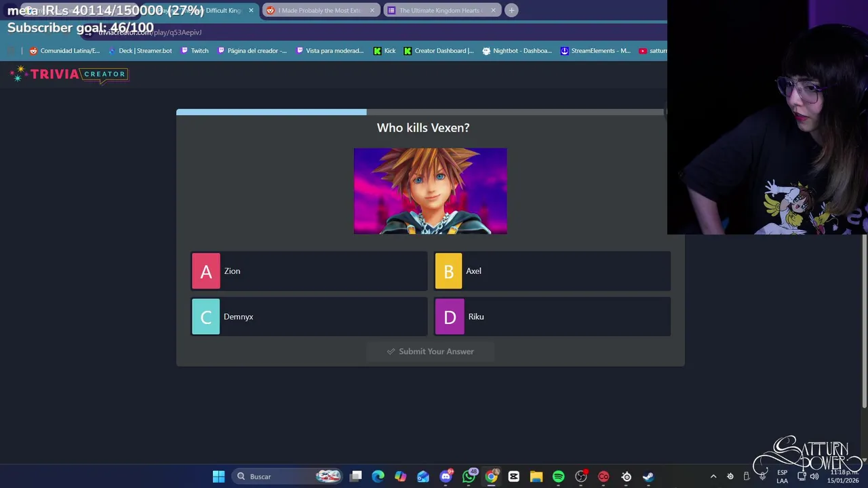The image size is (868, 488).
Task: Open the Kick bookmark
Action: tap(384, 51)
